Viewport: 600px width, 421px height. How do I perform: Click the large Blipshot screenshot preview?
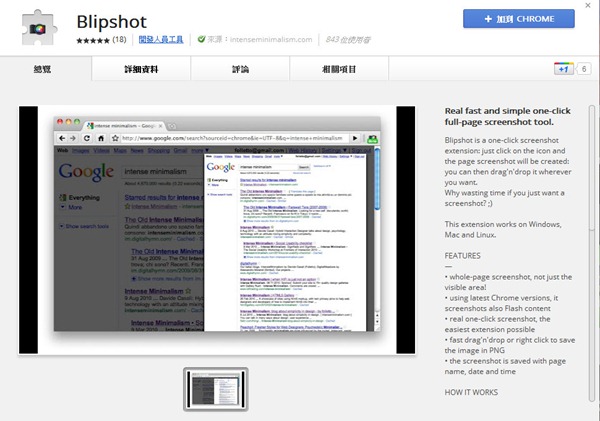(217, 230)
